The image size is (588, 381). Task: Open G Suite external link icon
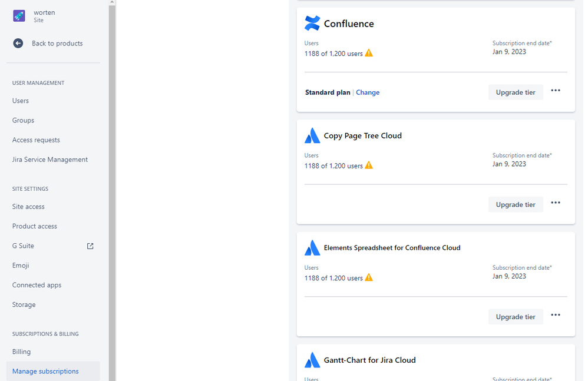(x=90, y=246)
